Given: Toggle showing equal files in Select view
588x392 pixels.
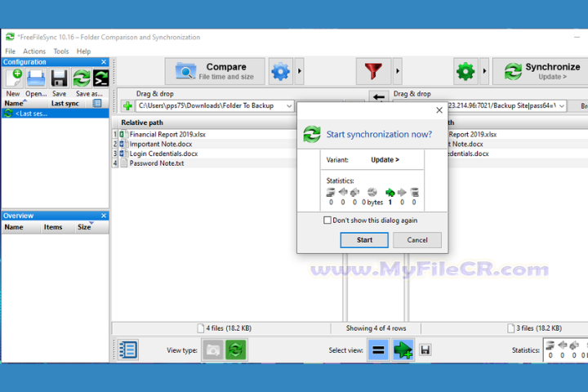Looking at the screenshot, I should (x=378, y=350).
